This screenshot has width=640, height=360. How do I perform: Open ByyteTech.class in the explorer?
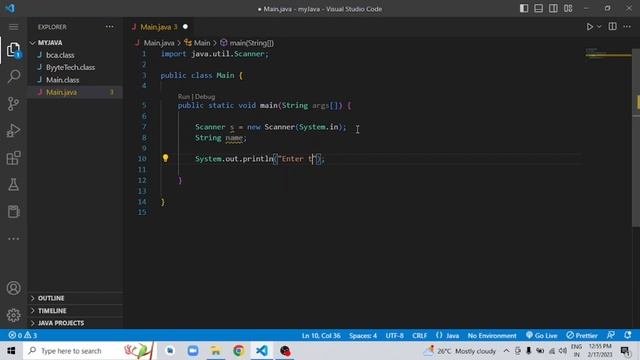coord(75,67)
